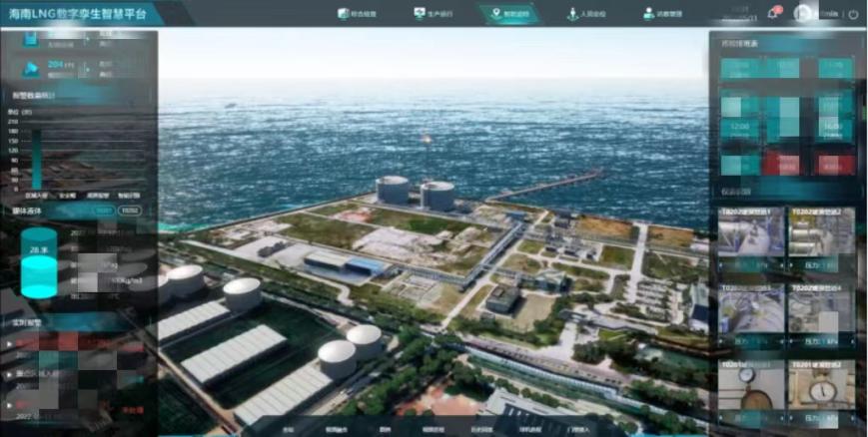Open the T0202 tank top camera 2 thumbnail
868x437 pixels.
tap(821, 232)
